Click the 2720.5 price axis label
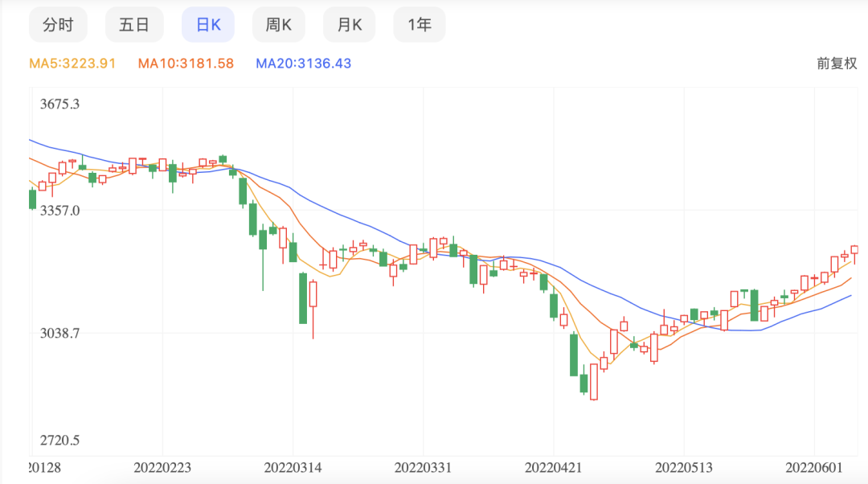 59,441
